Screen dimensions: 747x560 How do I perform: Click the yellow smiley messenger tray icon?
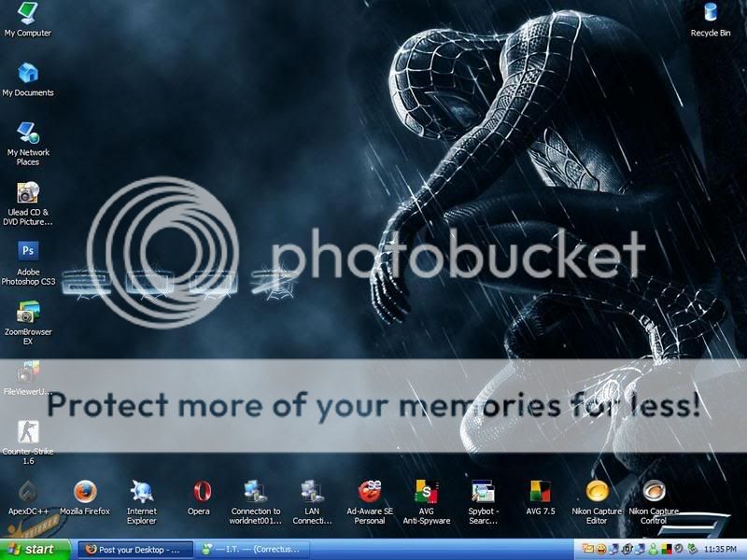click(601, 549)
